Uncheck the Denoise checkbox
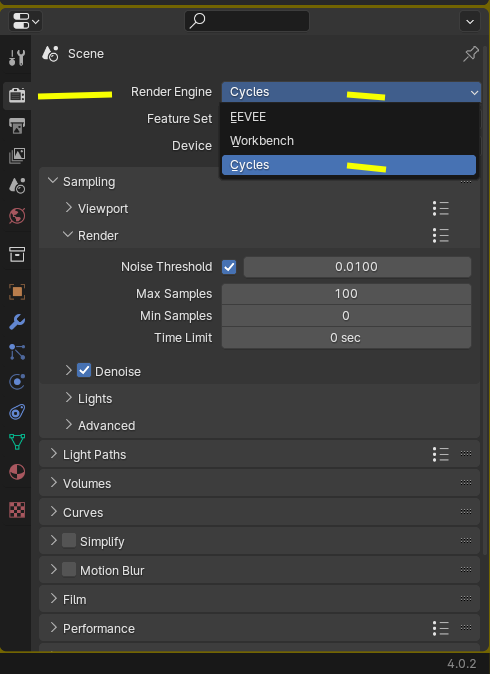This screenshot has height=674, width=490. point(84,371)
